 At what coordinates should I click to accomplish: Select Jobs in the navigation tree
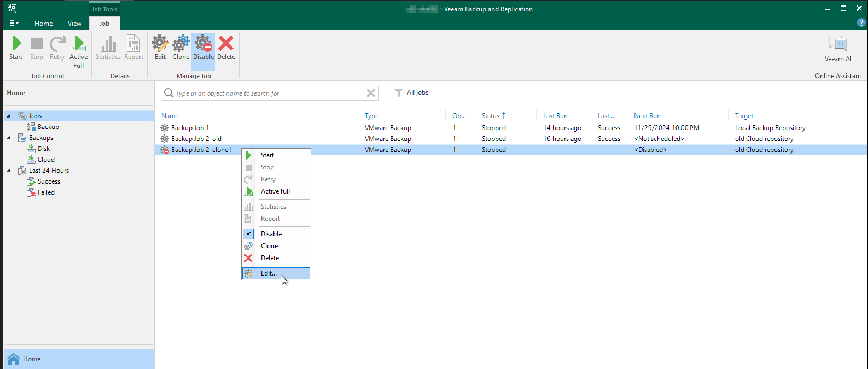[35, 116]
